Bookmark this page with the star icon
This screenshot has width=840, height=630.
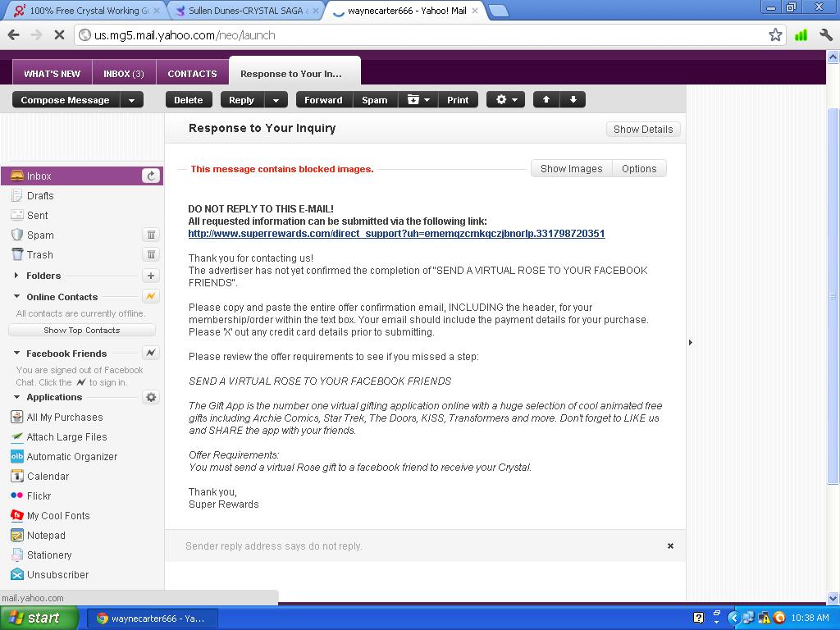click(x=775, y=34)
